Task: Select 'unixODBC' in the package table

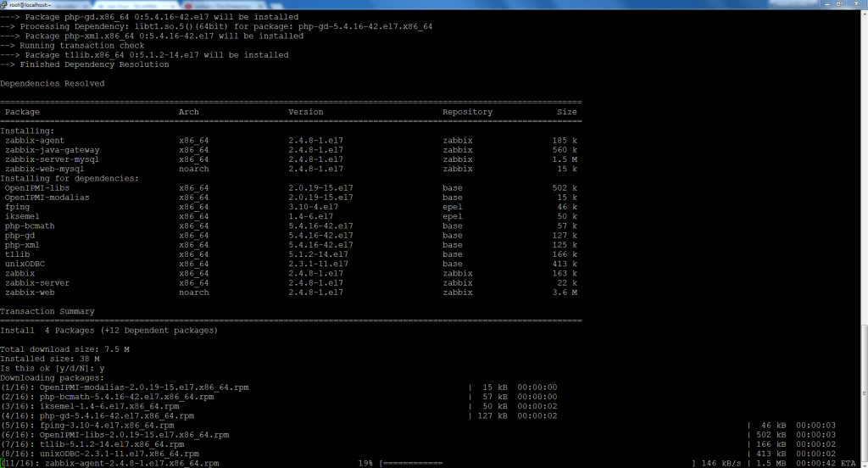Action: click(x=25, y=265)
